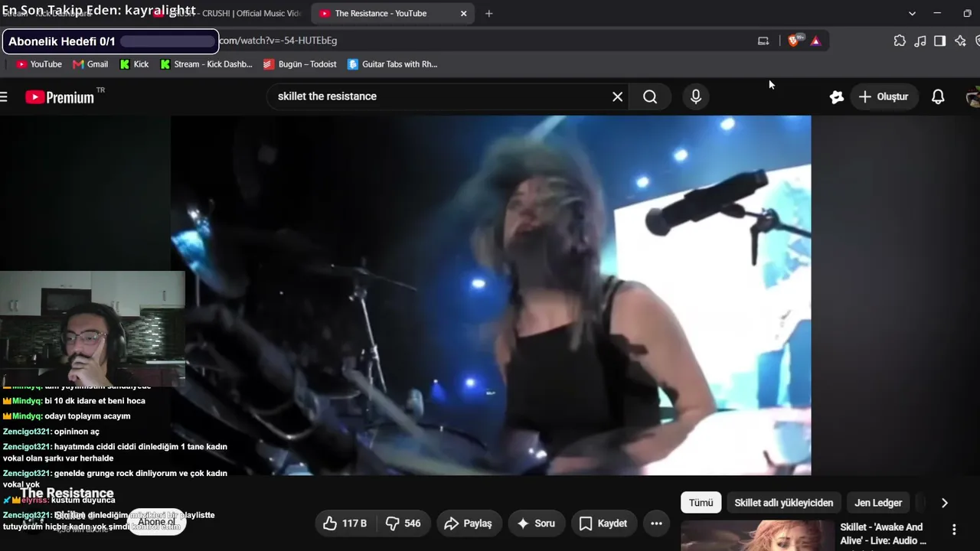980x551 pixels.
Task: Click the install/cast icon in address bar
Action: click(x=763, y=41)
